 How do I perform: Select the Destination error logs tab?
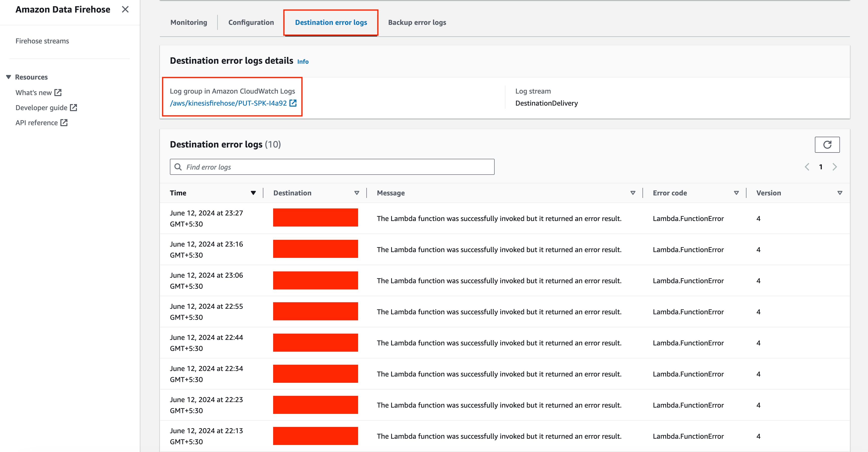pos(331,22)
